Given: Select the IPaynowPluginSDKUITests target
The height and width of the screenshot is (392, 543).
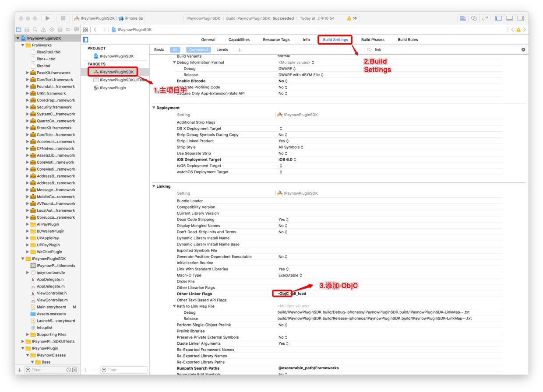Looking at the screenshot, I should (119, 80).
